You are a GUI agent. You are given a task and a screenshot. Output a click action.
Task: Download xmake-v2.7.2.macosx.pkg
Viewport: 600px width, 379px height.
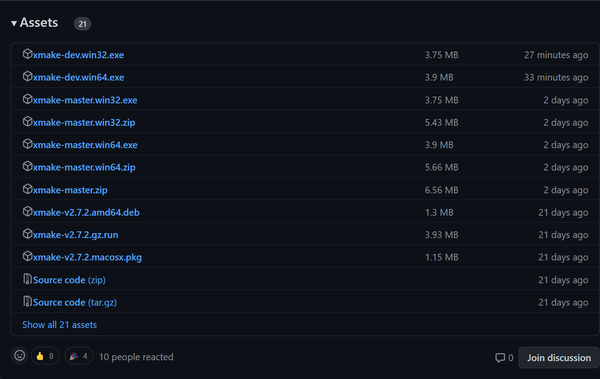tap(87, 257)
